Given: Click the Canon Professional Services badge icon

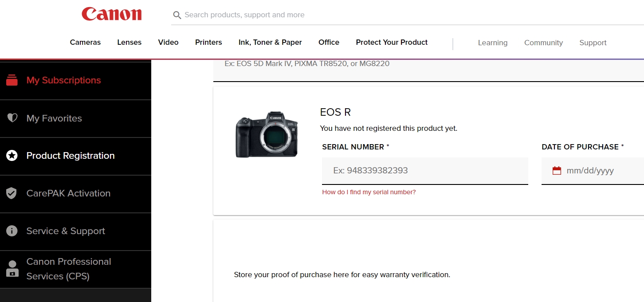Looking at the screenshot, I should coord(12,268).
